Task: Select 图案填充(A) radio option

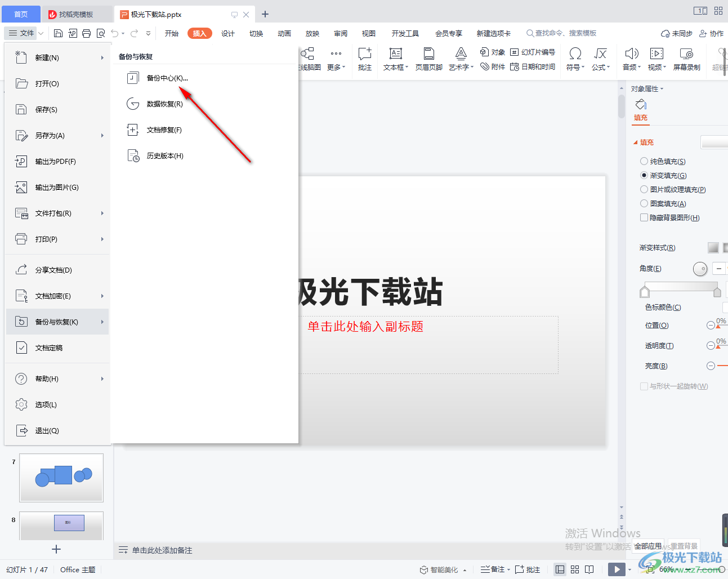Action: (644, 203)
